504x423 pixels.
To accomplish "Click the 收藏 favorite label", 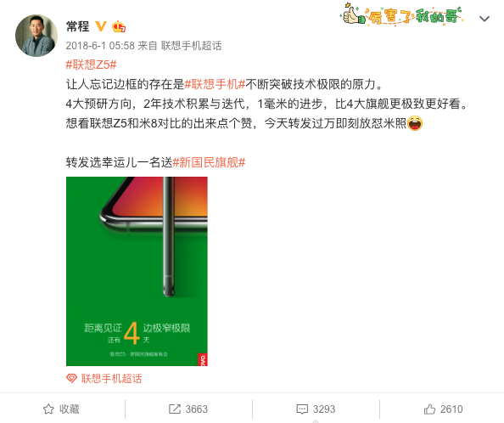I will click(69, 409).
